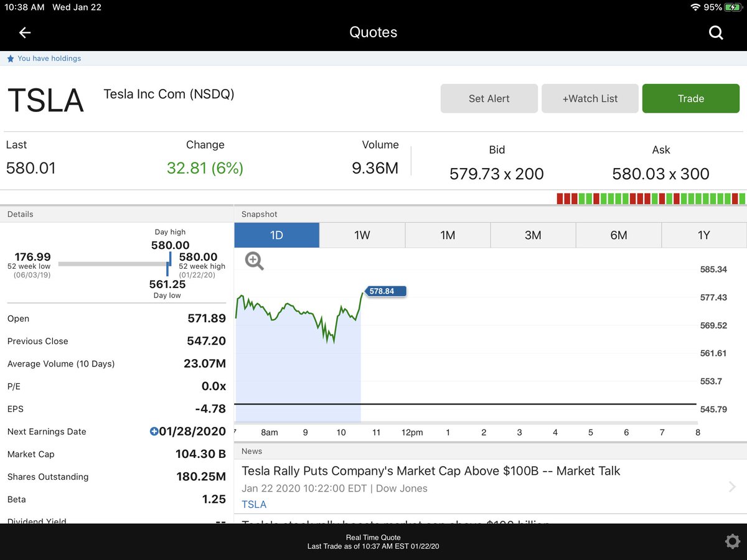Switch chart to 6M range
The image size is (747, 560).
(619, 235)
